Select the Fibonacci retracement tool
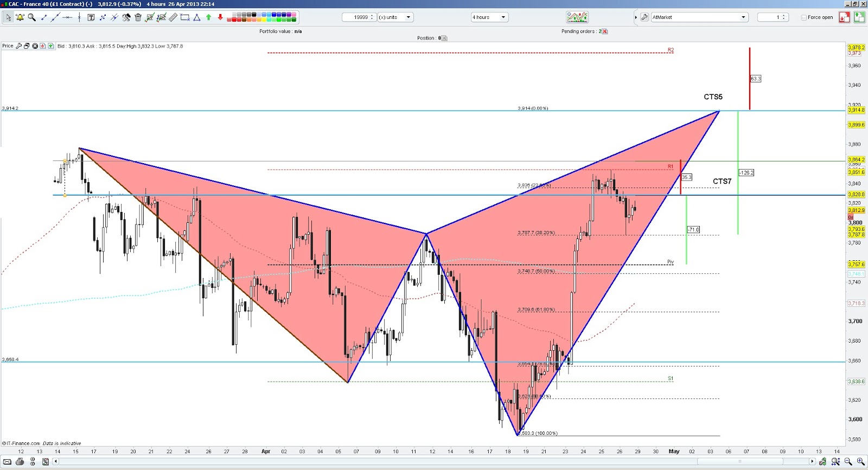Image resolution: width=868 pixels, height=470 pixels. (150, 17)
